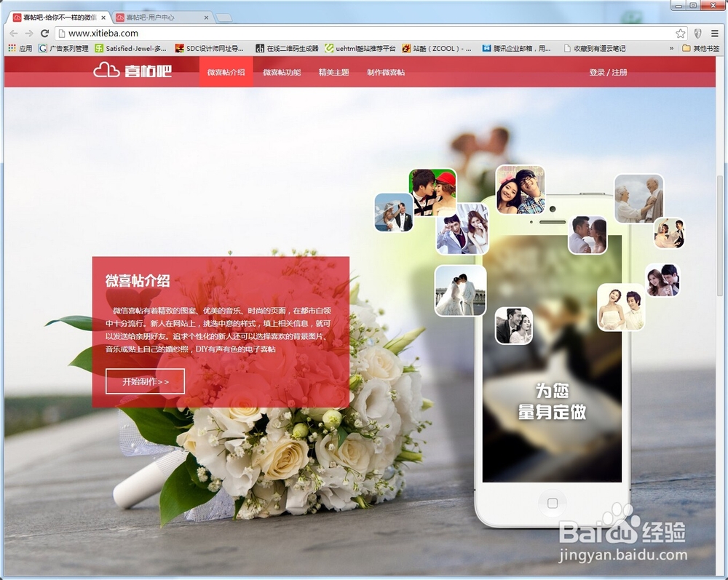728x580 pixels.
Task: Click the 喜帖吧 cloud logo
Action: tap(132, 71)
